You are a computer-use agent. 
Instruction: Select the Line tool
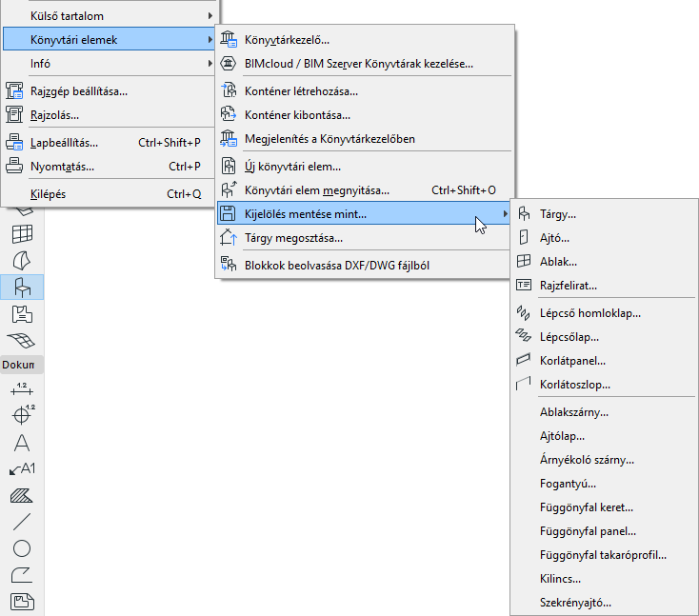22,522
